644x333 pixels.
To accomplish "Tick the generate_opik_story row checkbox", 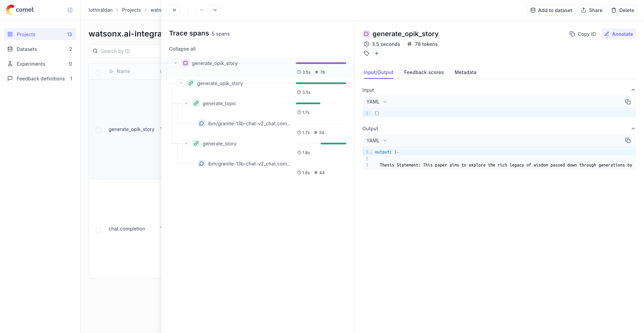I will point(98,130).
